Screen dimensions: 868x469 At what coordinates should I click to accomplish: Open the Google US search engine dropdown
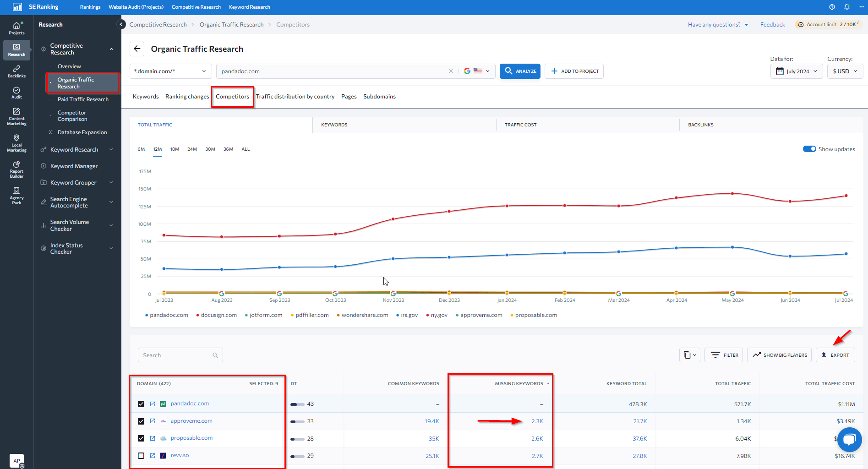pos(477,71)
